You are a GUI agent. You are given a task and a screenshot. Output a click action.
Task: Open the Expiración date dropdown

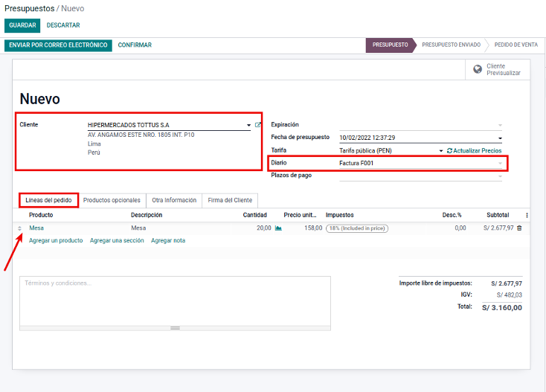point(500,125)
